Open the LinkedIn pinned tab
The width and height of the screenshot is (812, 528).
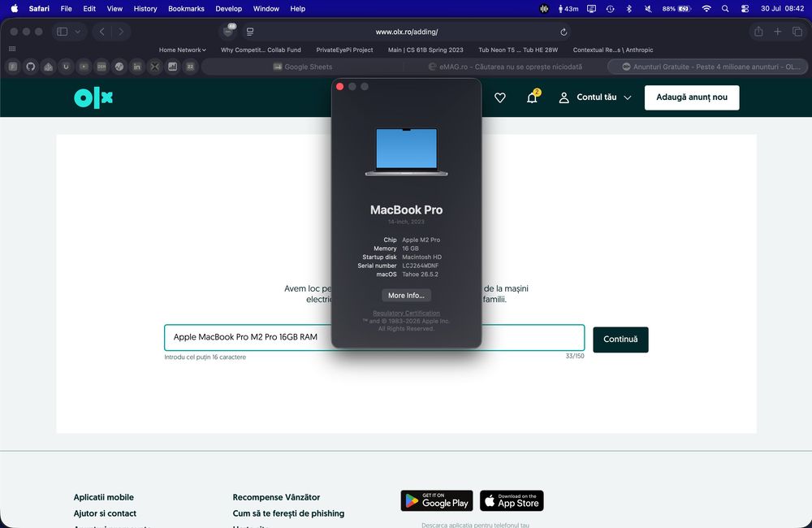[x=136, y=67]
